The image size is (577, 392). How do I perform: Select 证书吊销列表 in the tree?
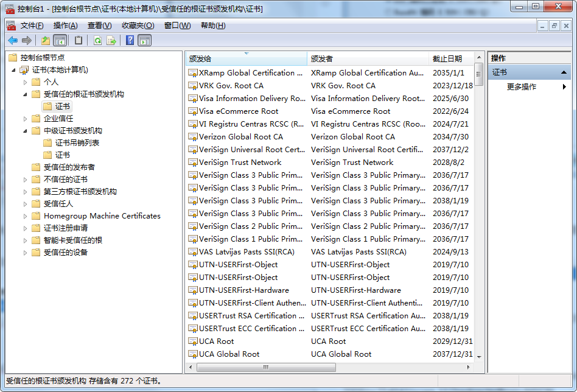click(77, 143)
